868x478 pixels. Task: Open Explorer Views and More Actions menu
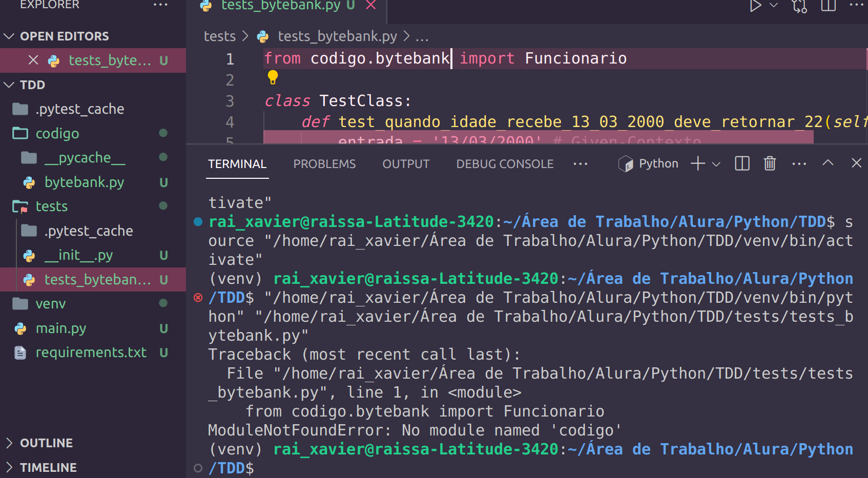click(160, 5)
